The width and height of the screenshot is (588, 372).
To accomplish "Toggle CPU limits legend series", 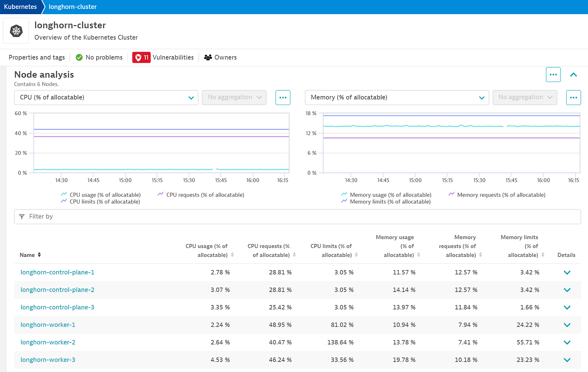I will pos(100,202).
